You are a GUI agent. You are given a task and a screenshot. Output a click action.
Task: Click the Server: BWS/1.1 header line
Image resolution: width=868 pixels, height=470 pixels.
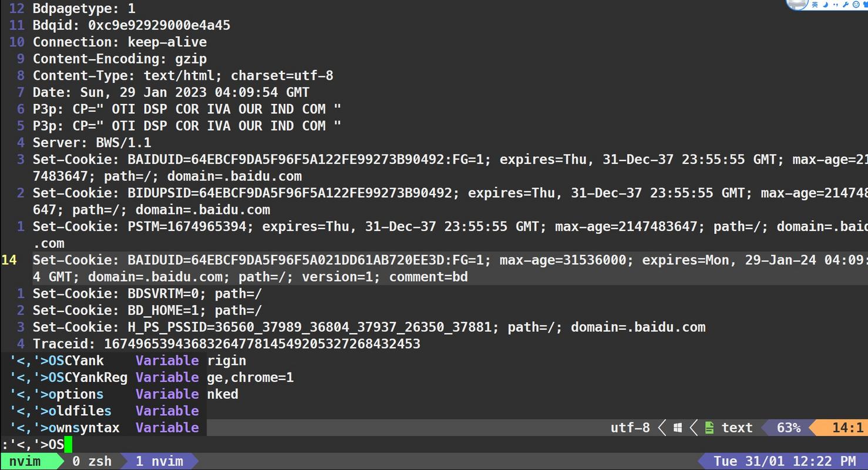coord(92,142)
